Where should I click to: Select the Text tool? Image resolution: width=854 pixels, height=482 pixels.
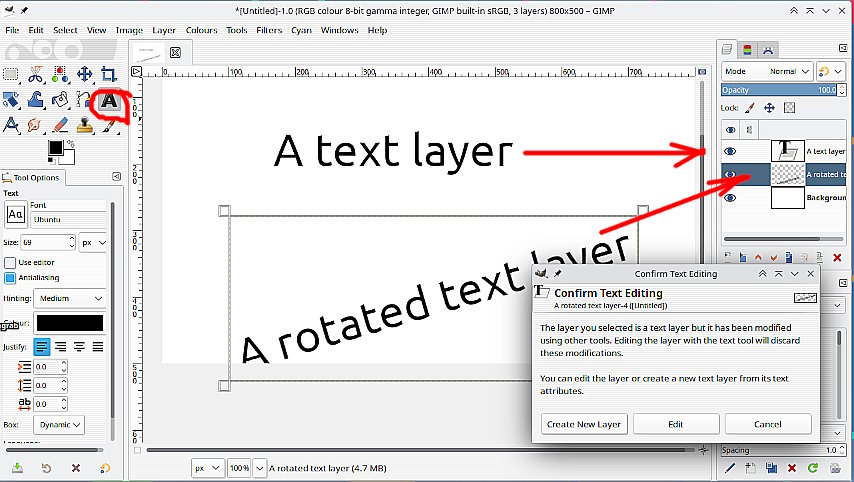coord(109,101)
